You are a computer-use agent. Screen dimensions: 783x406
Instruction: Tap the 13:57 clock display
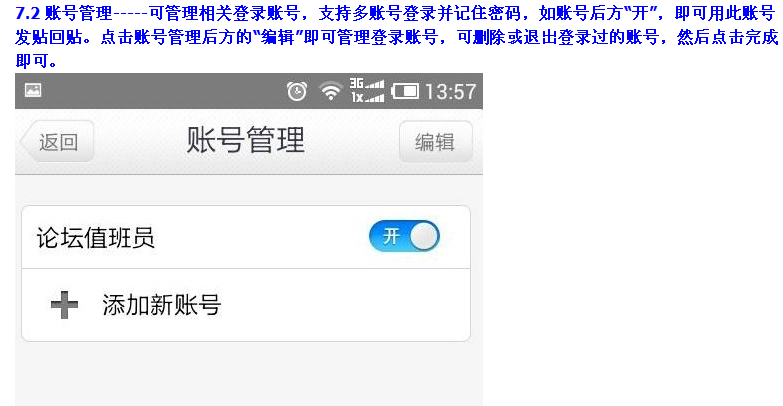[x=450, y=92]
